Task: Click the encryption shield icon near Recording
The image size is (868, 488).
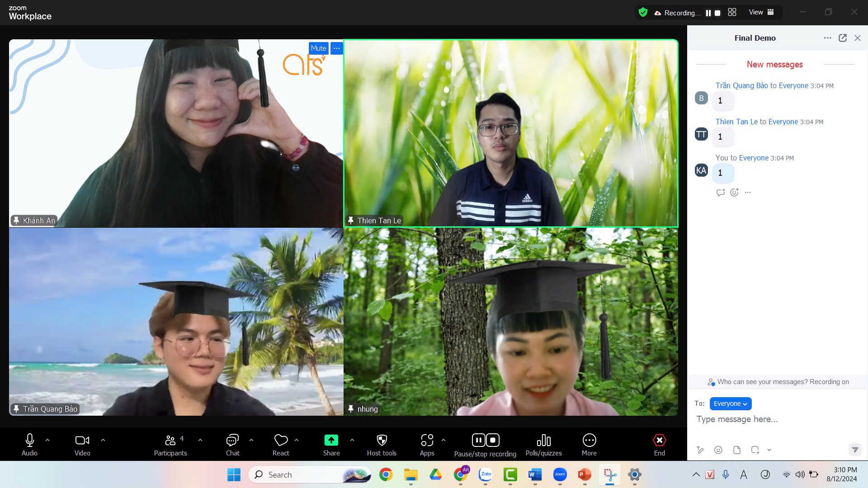Action: click(643, 13)
